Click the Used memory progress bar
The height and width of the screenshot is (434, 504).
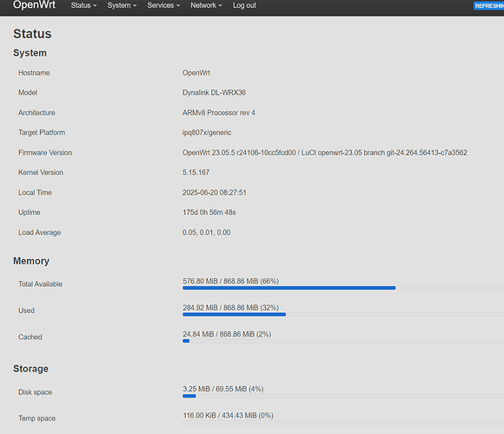[x=343, y=314]
